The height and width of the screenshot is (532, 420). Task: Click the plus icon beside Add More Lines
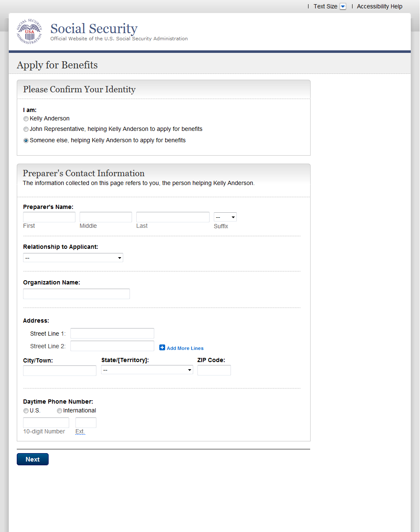[x=162, y=347]
